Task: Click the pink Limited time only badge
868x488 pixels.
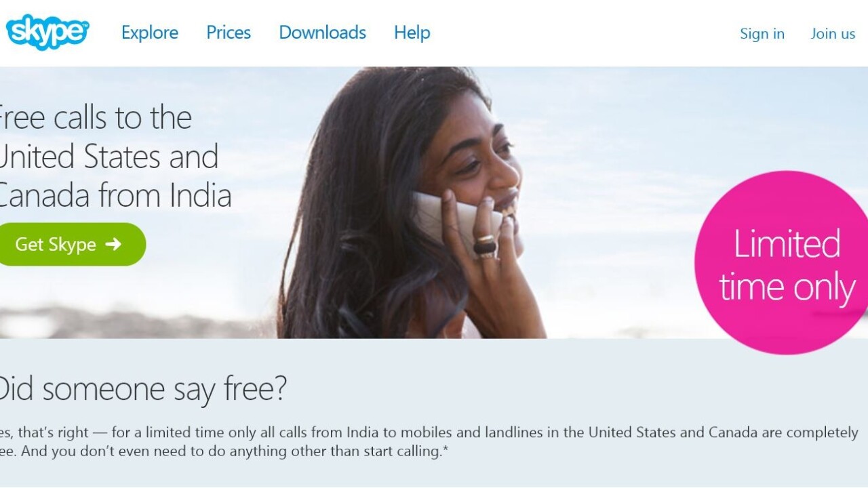Action: tap(781, 262)
